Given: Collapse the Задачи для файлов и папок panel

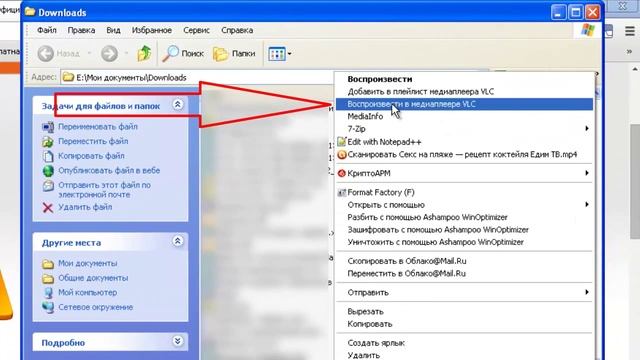Looking at the screenshot, I should click(x=178, y=104).
